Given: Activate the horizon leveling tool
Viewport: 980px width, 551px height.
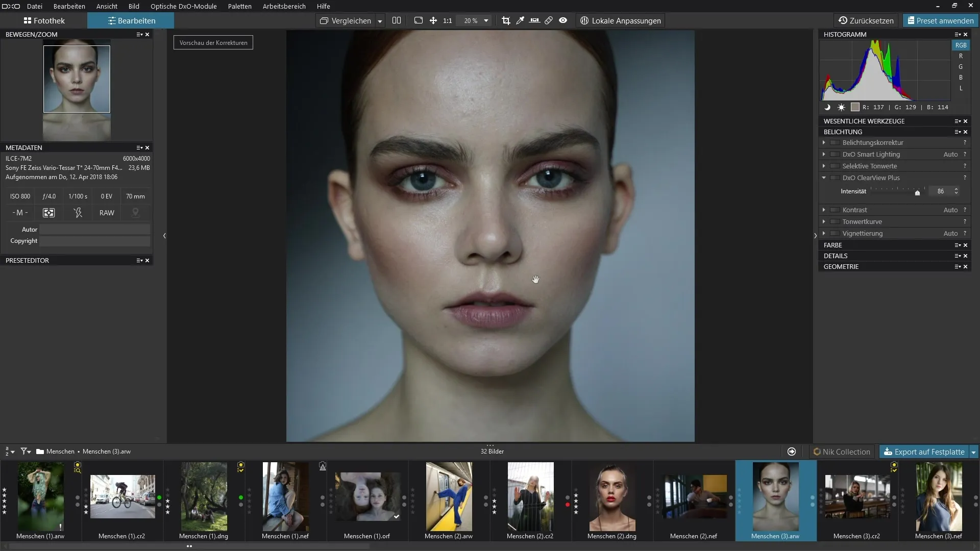Looking at the screenshot, I should (534, 20).
